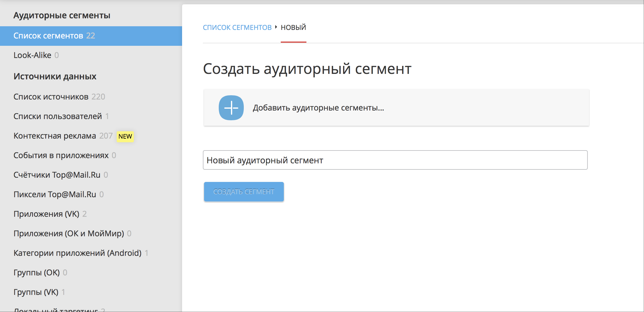Open 'События в приложениях' section
The height and width of the screenshot is (312, 644).
(x=61, y=155)
